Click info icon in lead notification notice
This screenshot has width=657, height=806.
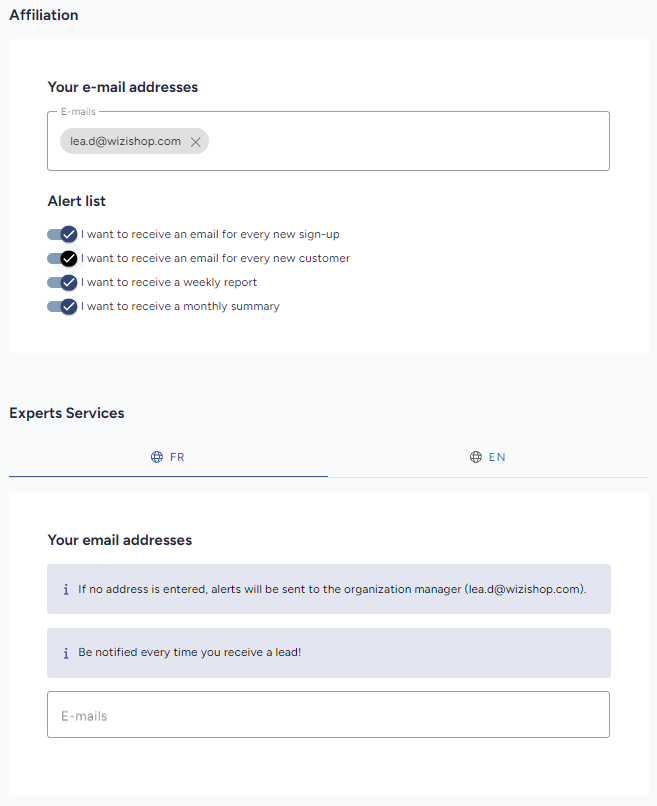[66, 653]
